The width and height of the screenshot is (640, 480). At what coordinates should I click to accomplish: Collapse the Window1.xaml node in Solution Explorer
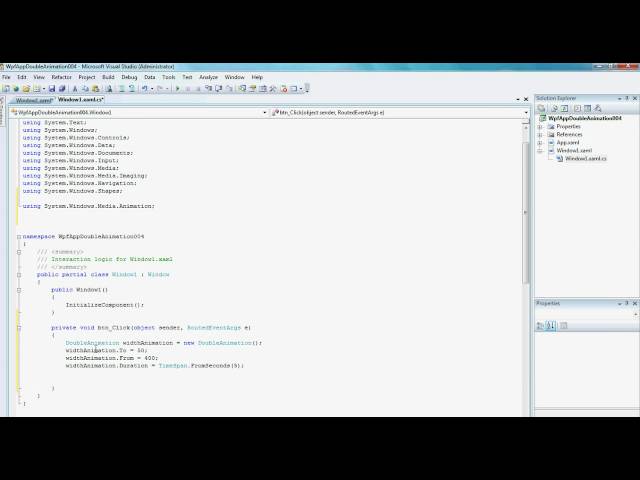(540, 151)
